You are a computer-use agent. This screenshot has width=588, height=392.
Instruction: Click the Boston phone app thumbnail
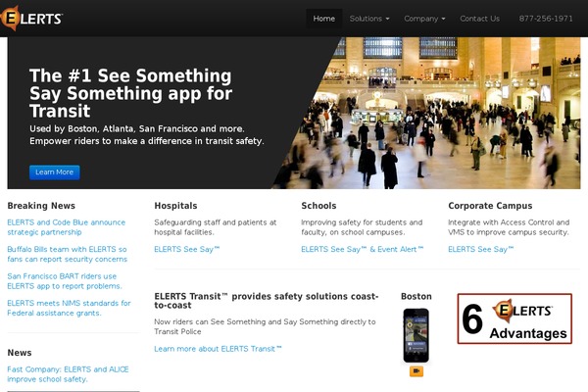point(416,335)
